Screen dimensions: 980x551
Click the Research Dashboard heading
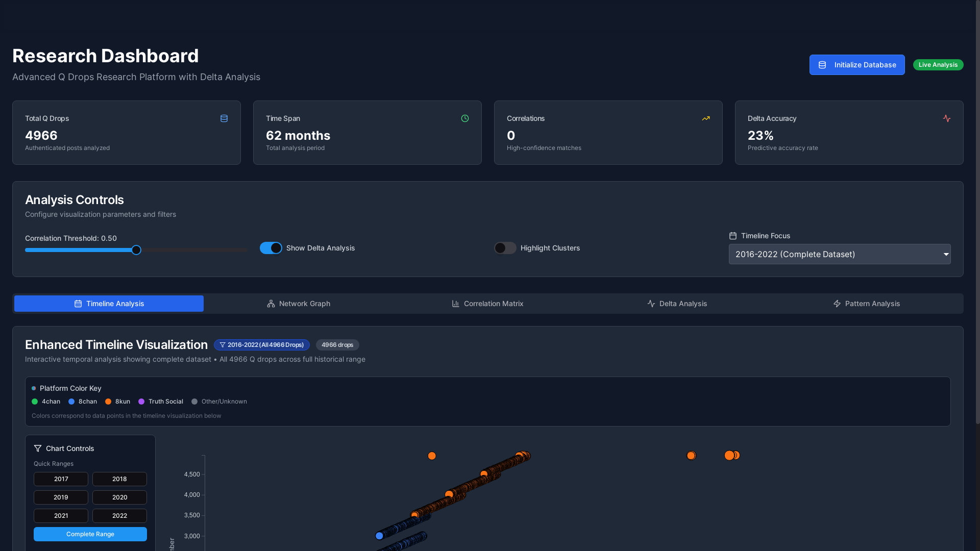[x=106, y=56]
